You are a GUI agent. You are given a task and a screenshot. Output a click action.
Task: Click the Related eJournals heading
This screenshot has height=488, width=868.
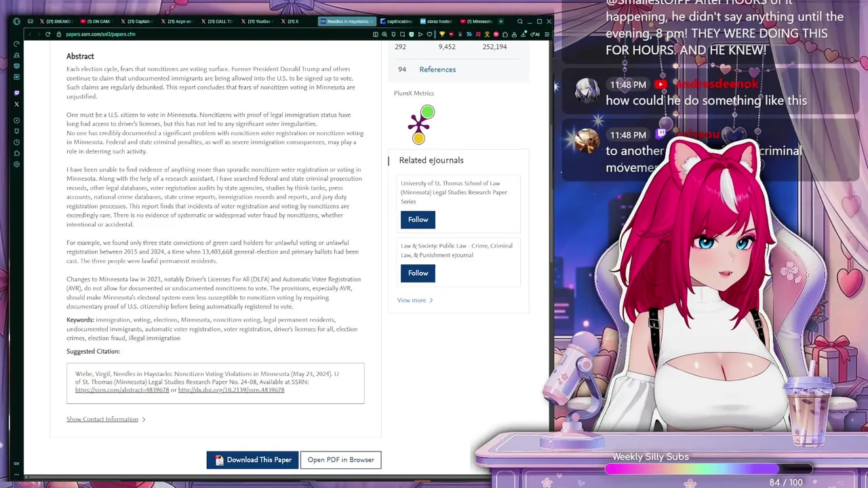coord(431,161)
